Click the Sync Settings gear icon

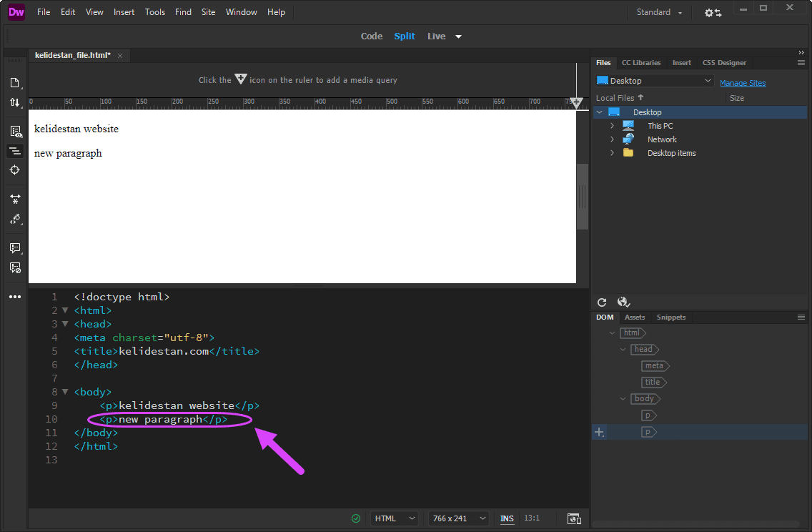[713, 12]
